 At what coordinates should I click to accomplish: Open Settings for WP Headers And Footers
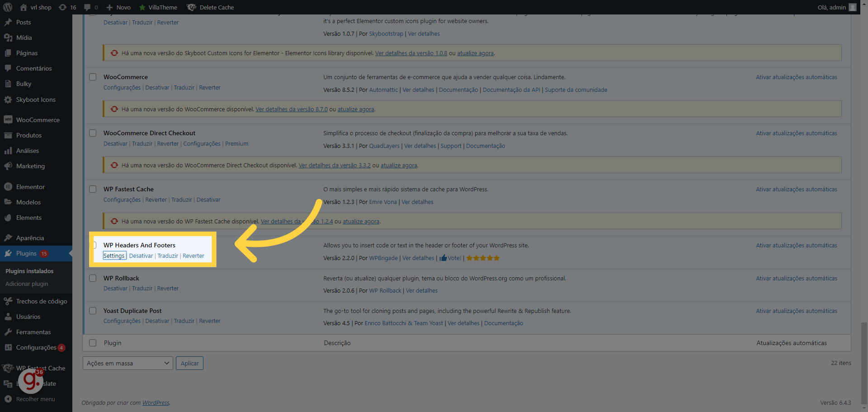click(x=114, y=256)
